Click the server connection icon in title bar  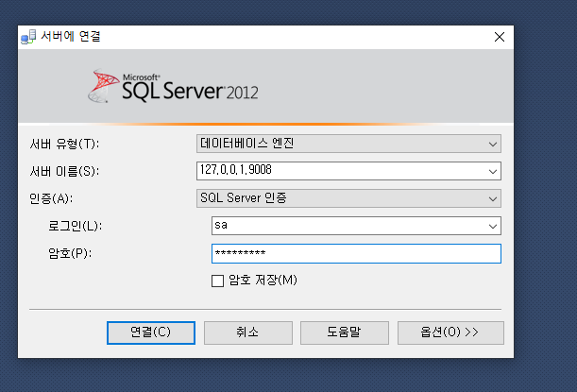[x=28, y=37]
